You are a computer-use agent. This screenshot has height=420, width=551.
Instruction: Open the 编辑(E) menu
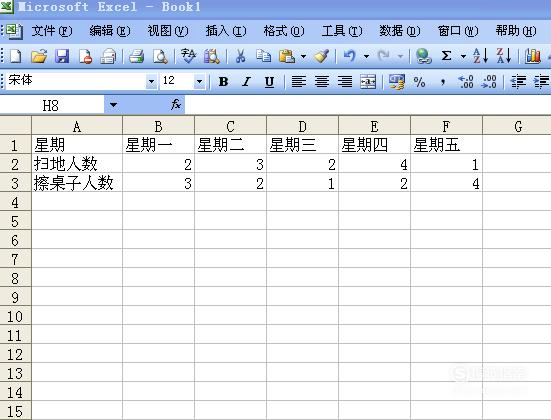(110, 31)
